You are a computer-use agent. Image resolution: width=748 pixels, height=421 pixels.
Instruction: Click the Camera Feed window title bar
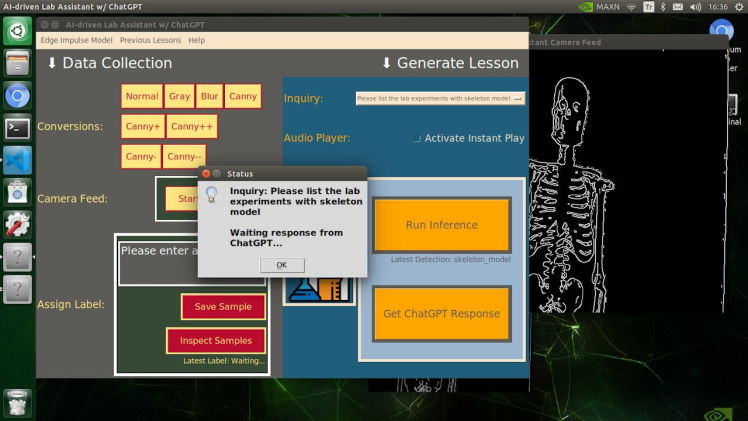[627, 42]
